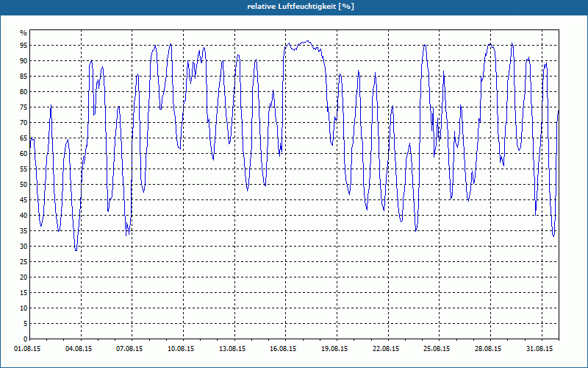Viewport: 588px width, 368px height.
Task: Click the y-axis value 0
Action: tap(26, 339)
